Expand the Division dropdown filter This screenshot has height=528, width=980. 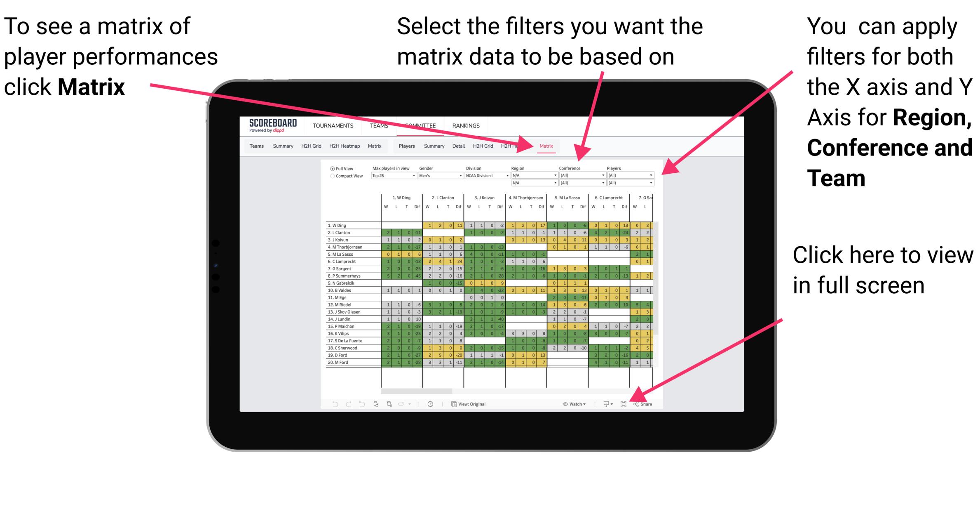click(506, 176)
